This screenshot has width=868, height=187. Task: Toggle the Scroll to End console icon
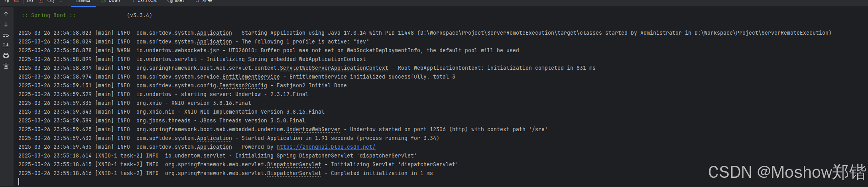[6, 45]
